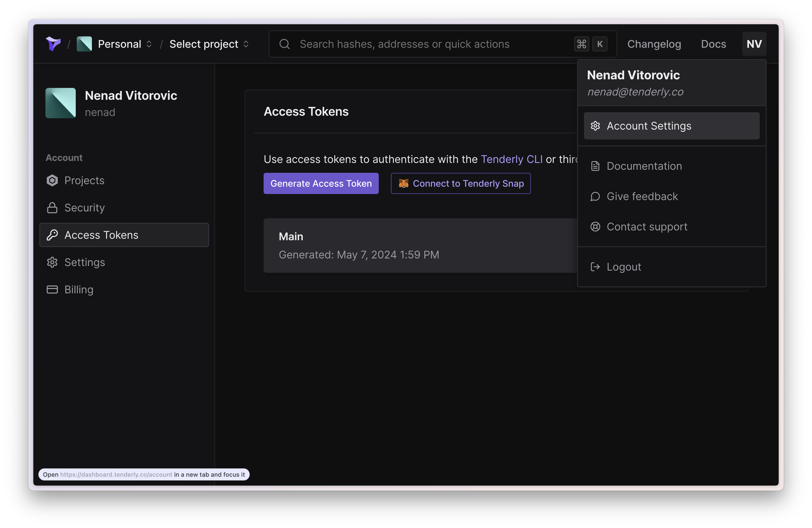Click the search magnifier icon

[285, 44]
